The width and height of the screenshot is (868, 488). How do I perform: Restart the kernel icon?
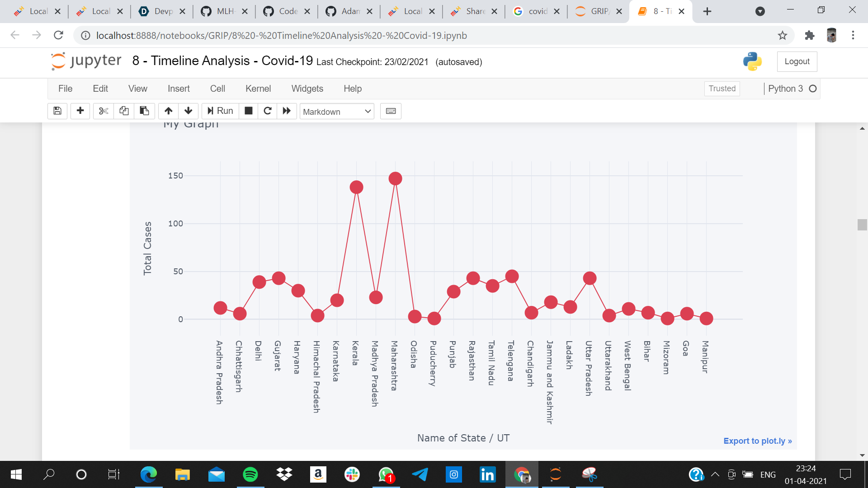(x=268, y=111)
